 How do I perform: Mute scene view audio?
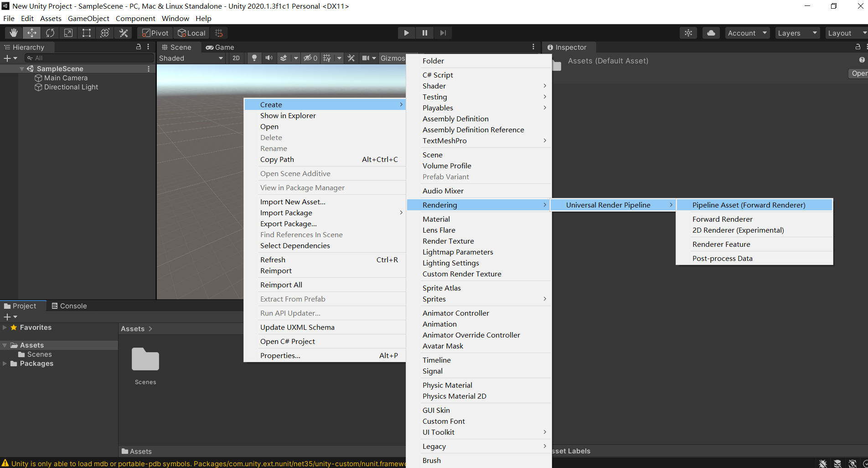click(269, 58)
